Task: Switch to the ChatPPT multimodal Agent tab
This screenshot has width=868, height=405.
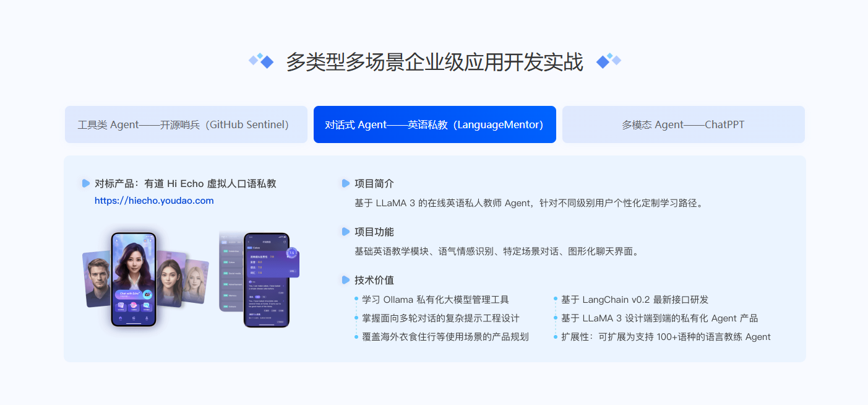Action: 683,124
